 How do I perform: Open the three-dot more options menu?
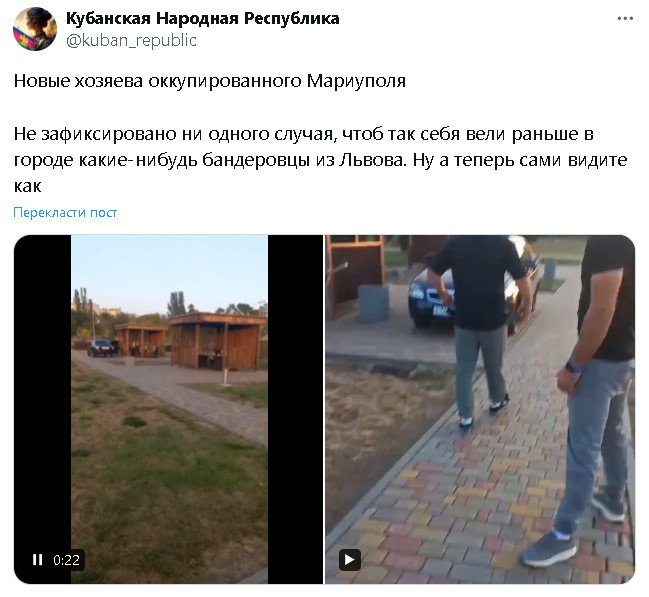[x=625, y=19]
